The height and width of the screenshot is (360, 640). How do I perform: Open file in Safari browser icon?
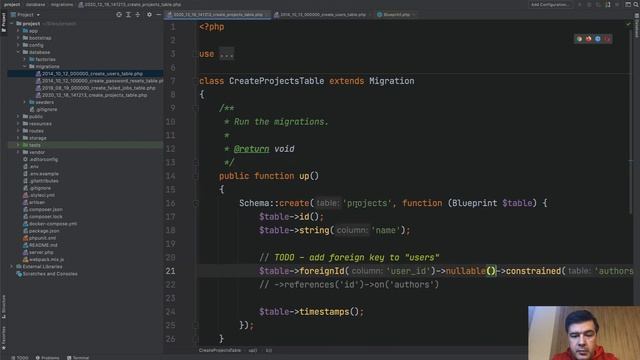(598, 39)
